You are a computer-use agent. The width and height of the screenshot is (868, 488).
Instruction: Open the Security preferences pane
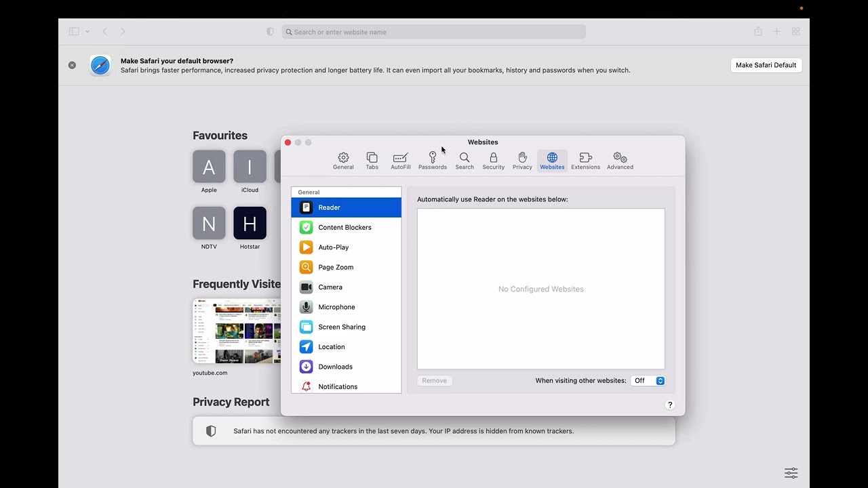click(x=493, y=161)
